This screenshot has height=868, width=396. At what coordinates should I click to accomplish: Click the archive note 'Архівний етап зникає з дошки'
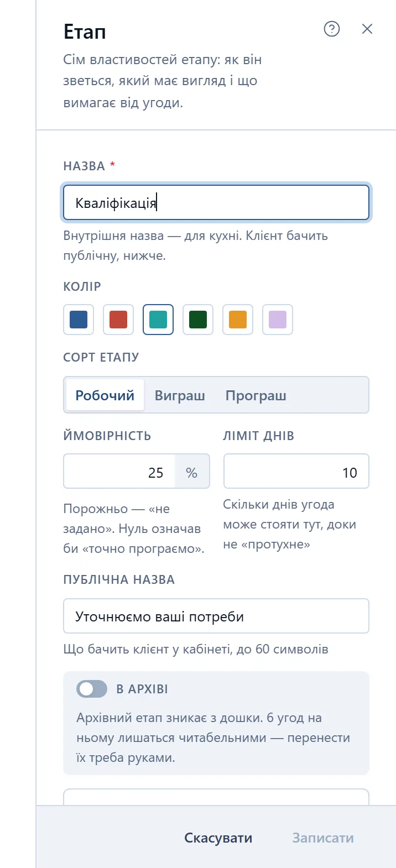pyautogui.click(x=213, y=738)
